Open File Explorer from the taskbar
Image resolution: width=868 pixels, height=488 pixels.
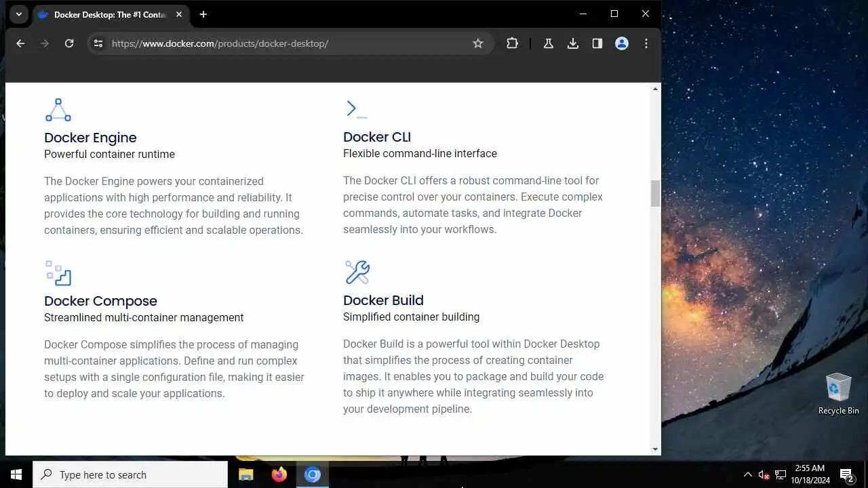(246, 474)
